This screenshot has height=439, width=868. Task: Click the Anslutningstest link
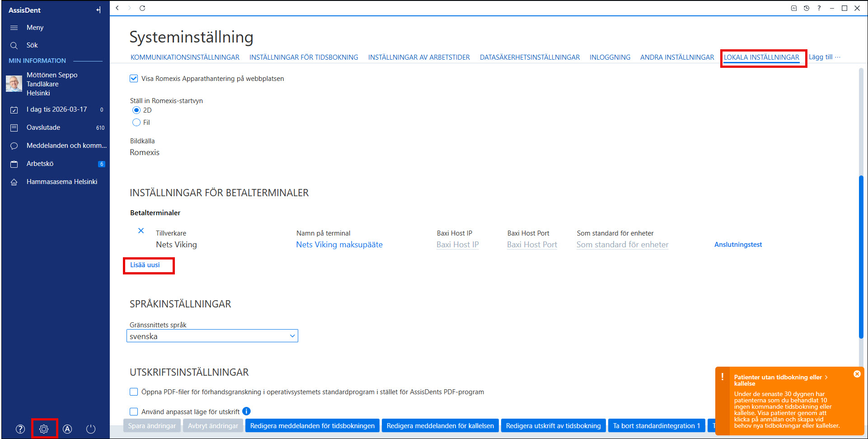[738, 245]
